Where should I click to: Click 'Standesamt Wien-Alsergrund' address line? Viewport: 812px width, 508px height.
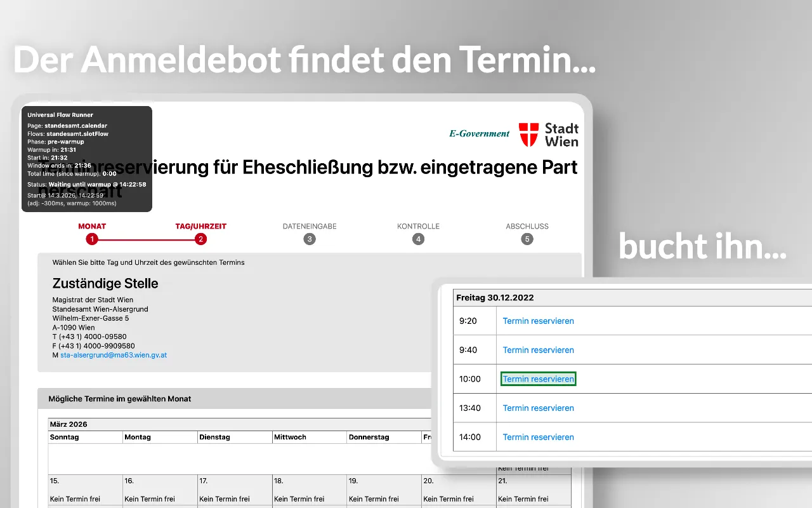(x=100, y=309)
